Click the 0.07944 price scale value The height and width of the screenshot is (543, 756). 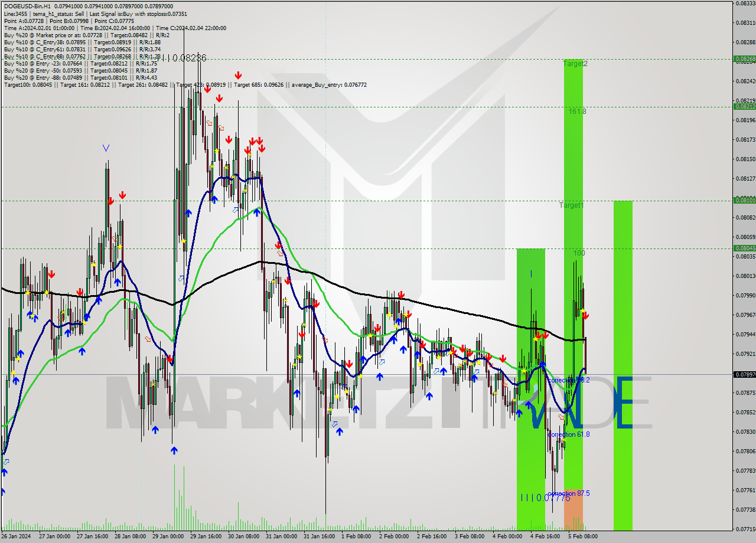coord(746,334)
